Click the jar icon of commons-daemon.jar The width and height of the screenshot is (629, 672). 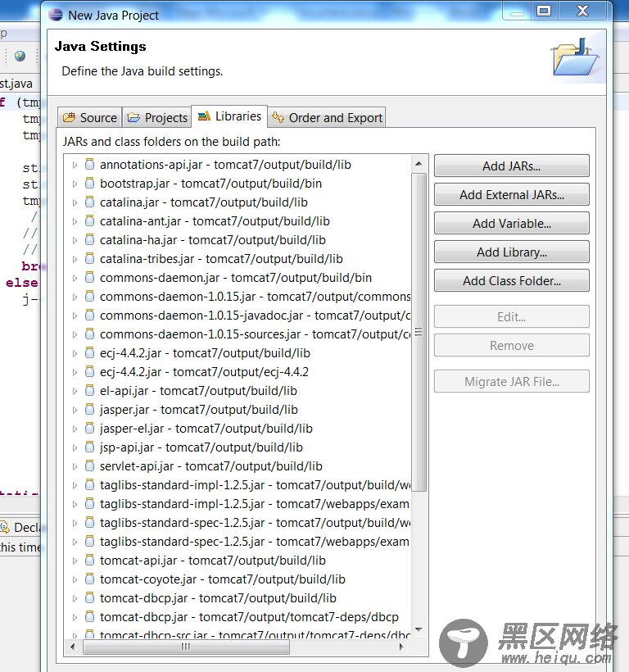(89, 277)
